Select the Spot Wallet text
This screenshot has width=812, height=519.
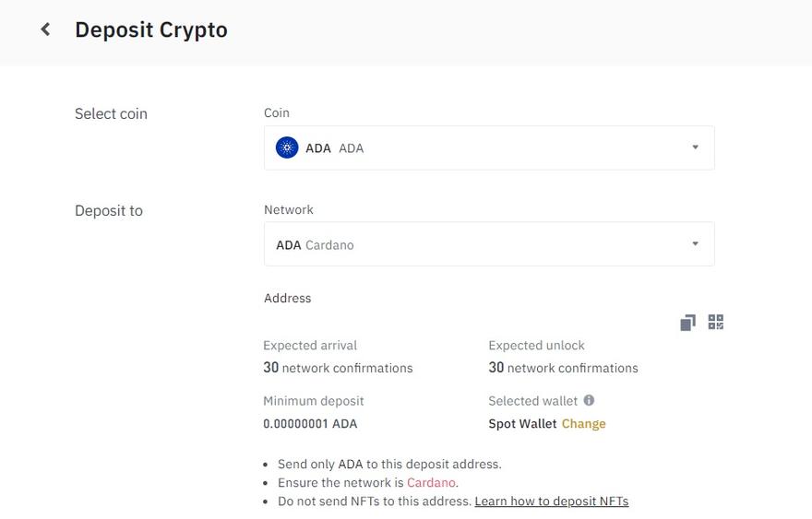click(522, 424)
